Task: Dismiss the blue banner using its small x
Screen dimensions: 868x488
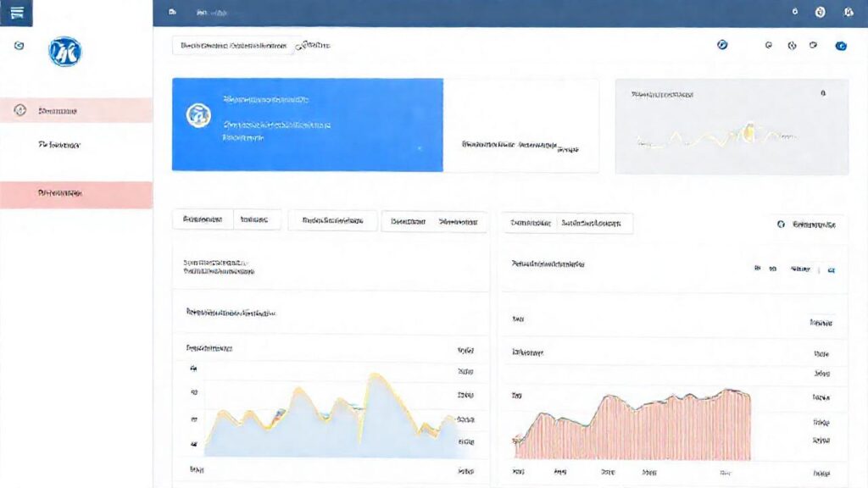Action: (x=420, y=148)
